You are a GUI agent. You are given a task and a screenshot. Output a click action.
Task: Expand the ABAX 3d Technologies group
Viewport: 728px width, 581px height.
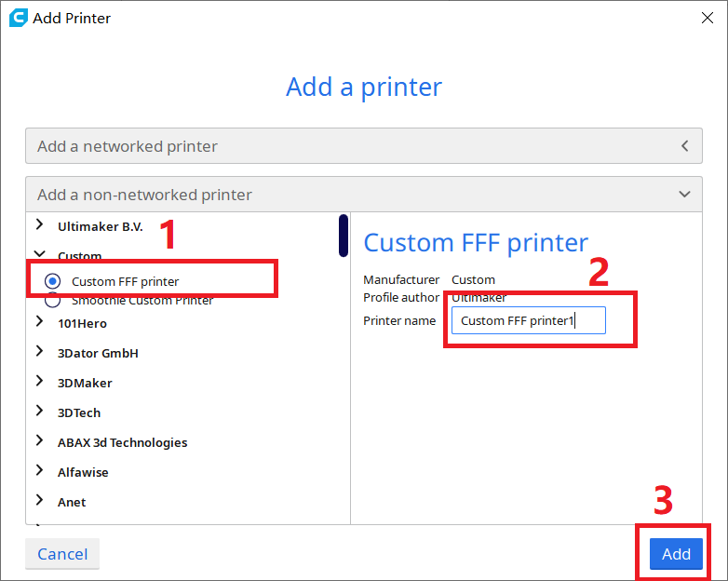(x=40, y=440)
